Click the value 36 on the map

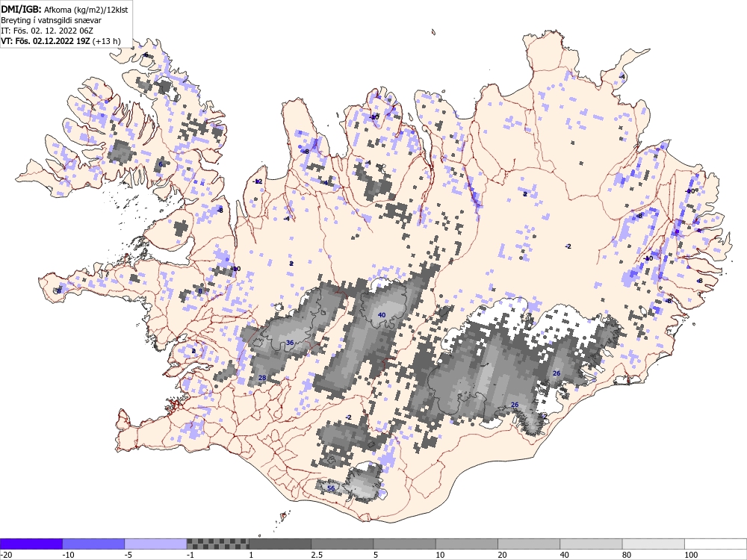[290, 343]
